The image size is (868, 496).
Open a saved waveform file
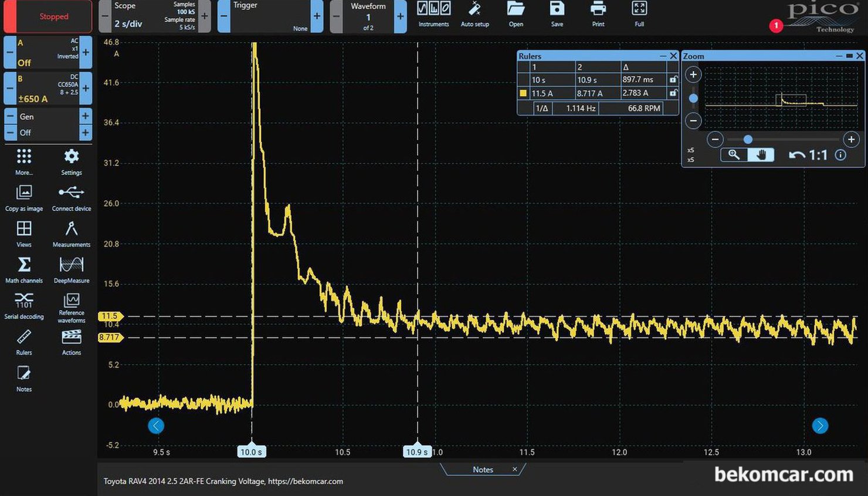coord(516,15)
